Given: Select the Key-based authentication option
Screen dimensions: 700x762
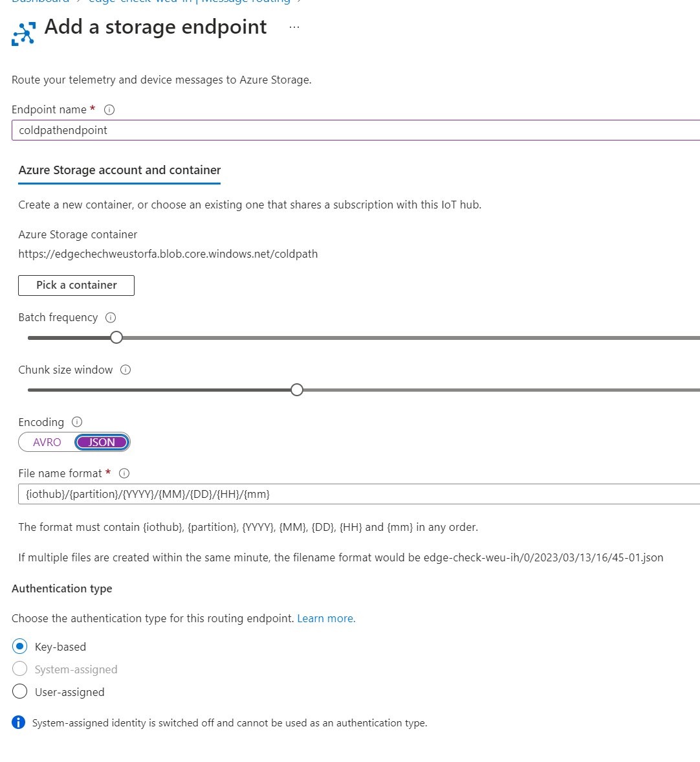Looking at the screenshot, I should pyautogui.click(x=19, y=646).
